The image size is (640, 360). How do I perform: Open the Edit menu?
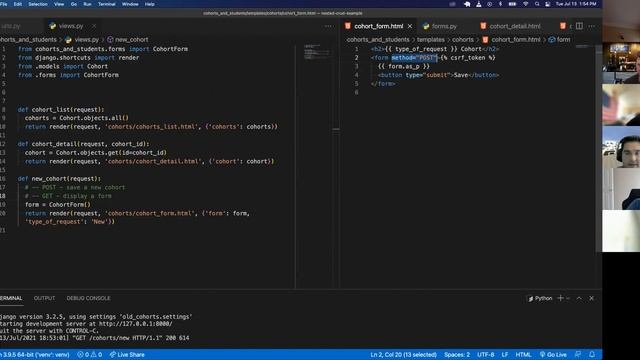click(x=18, y=4)
